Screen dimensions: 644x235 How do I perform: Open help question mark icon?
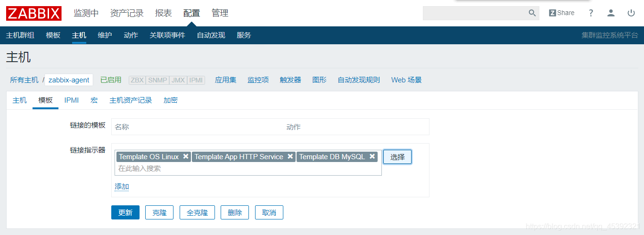tap(591, 13)
